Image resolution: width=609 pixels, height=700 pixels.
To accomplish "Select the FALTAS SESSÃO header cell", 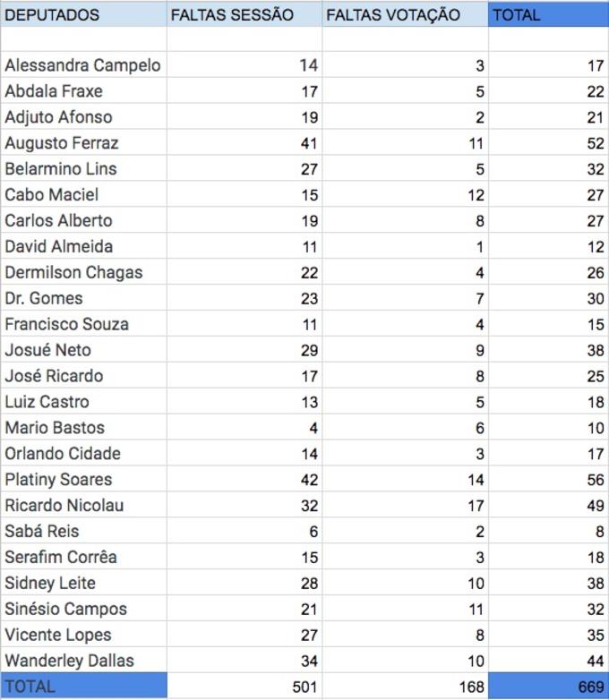I will pos(244,15).
